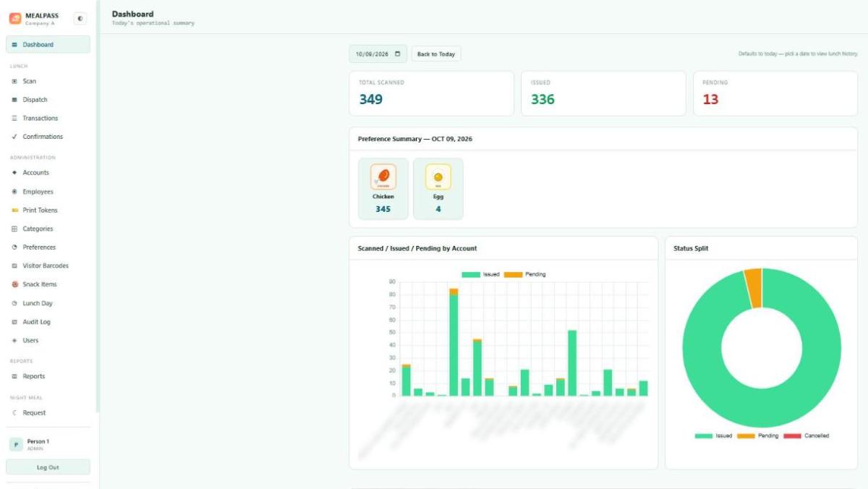Click the Print Tokens ticket icon
Image resolution: width=868 pixels, height=489 pixels.
pos(14,211)
